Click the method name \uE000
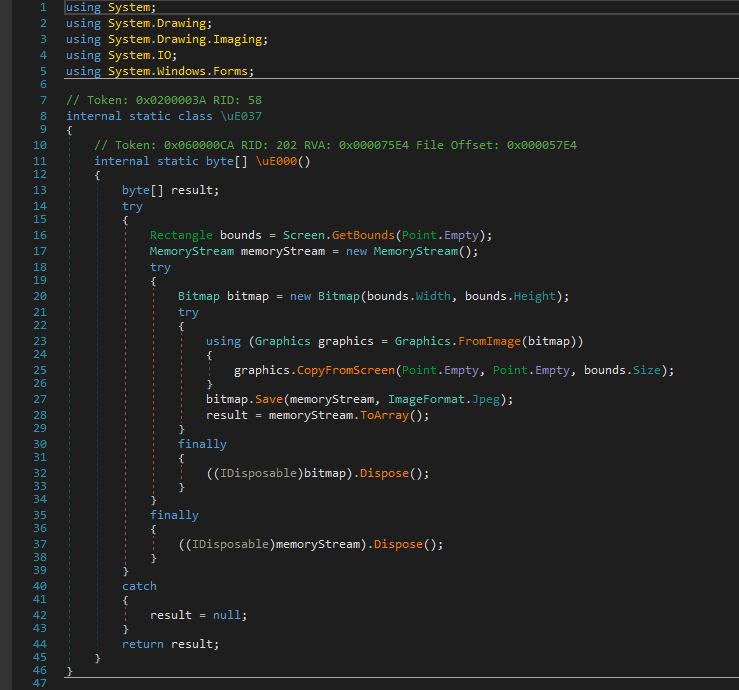Image resolution: width=739 pixels, height=690 pixels. [277, 161]
